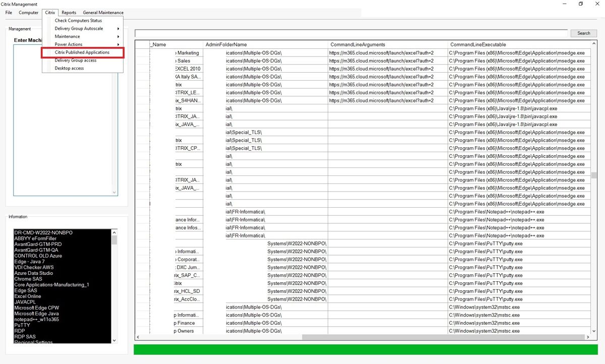Click the table's scroll-up arrow
The width and height of the screenshot is (605, 364).
(594, 44)
